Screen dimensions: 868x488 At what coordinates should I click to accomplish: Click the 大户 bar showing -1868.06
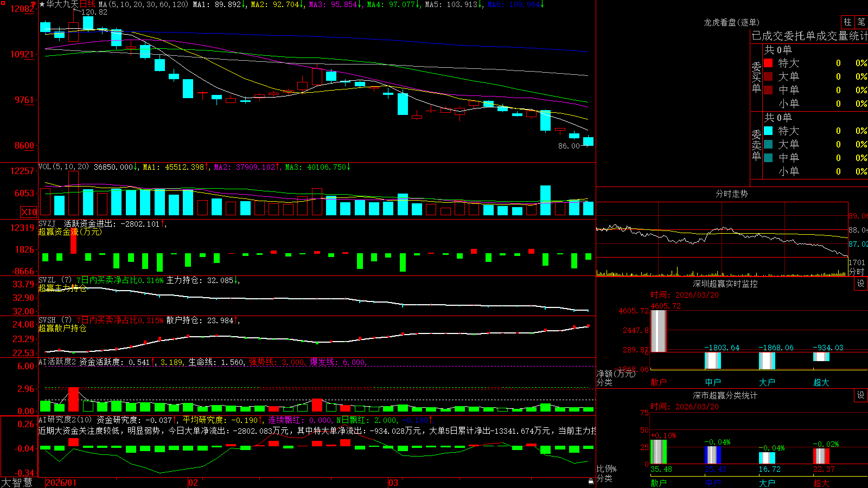(767, 361)
